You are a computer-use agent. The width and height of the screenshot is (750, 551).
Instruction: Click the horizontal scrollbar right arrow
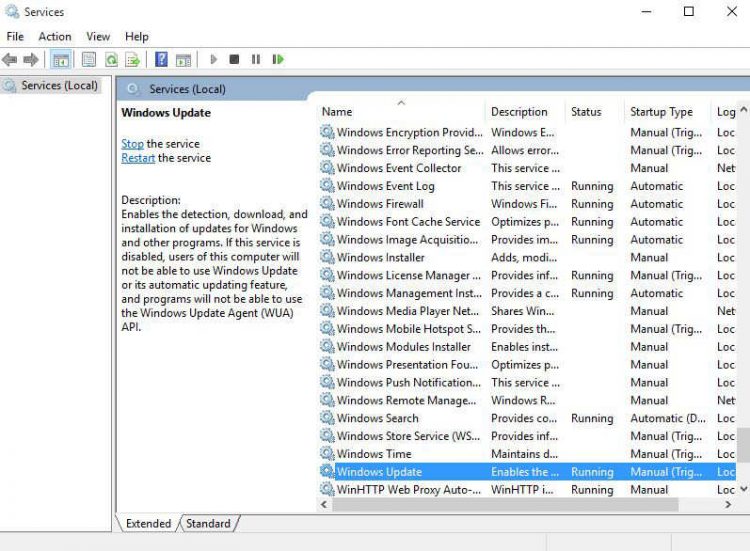click(x=728, y=505)
